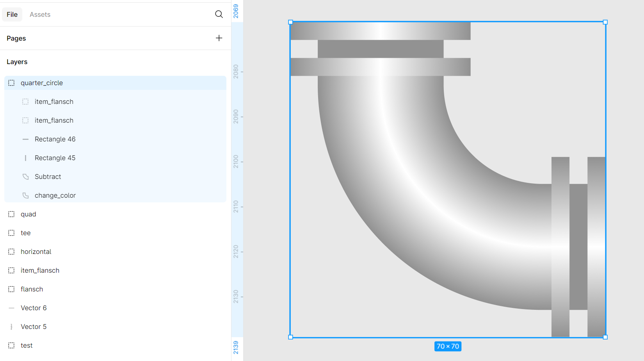Open the search icon in the sidebar
This screenshot has height=361, width=644.
tap(219, 14)
